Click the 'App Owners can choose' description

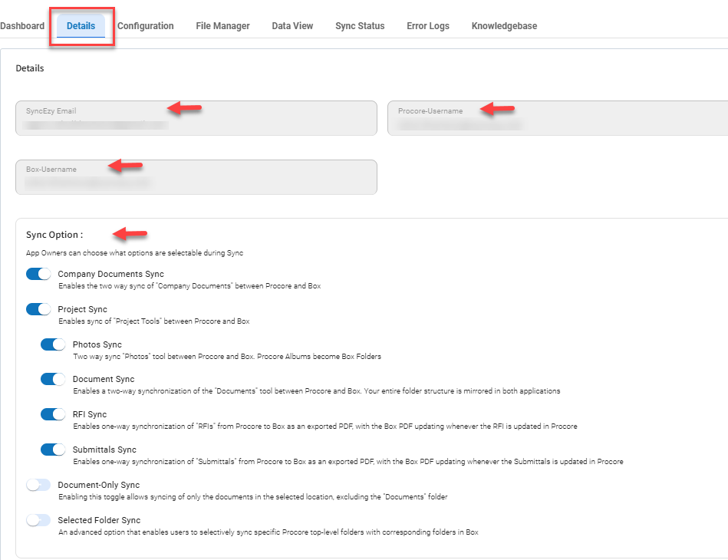(x=135, y=253)
